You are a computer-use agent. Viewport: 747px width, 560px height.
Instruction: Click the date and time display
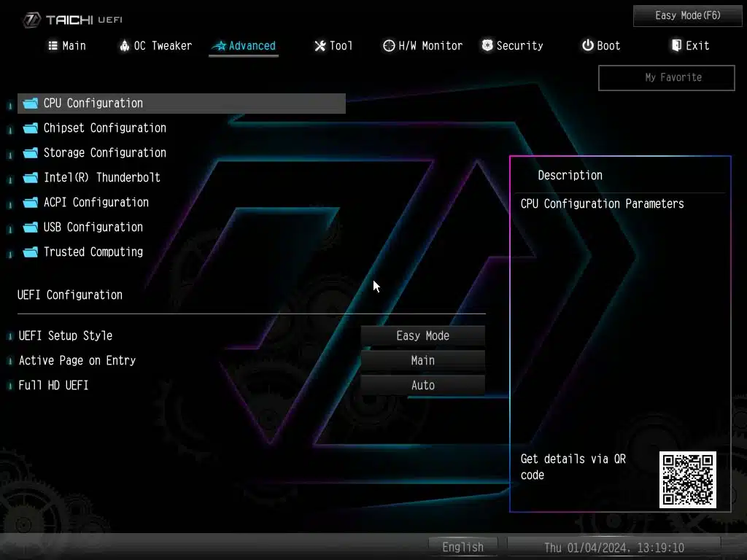614,547
